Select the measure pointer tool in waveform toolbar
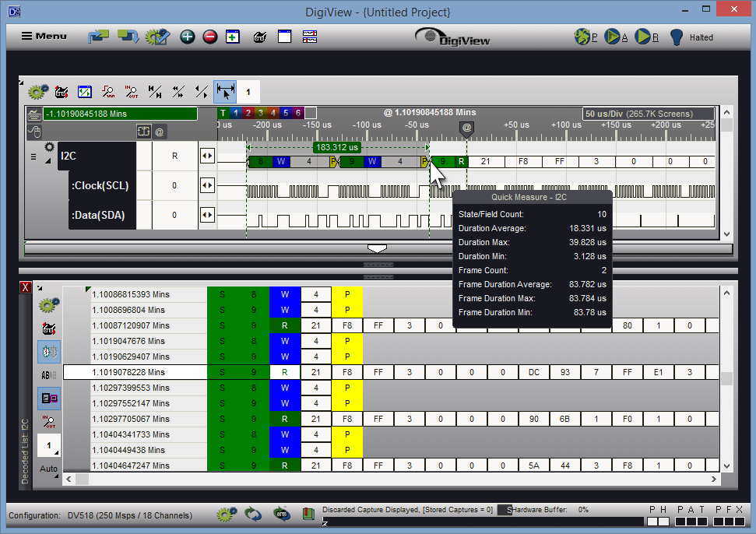756x534 pixels. [x=225, y=92]
